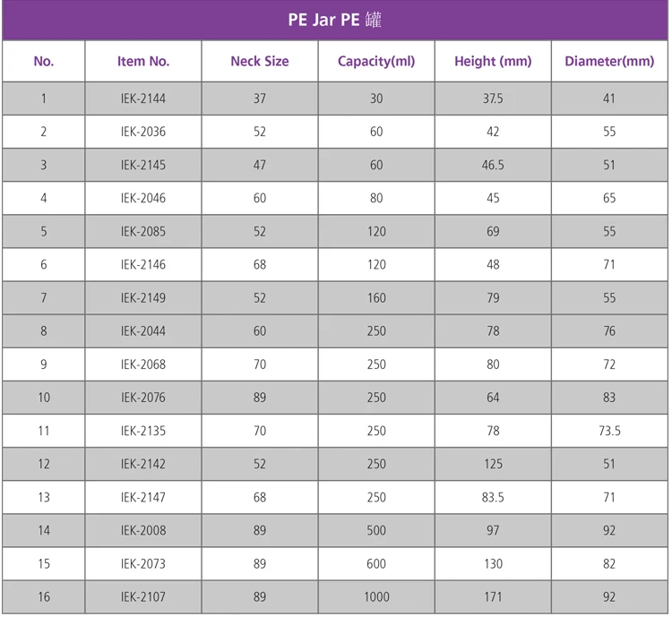Click the Height (mm) column header
The image size is (672, 625).
click(493, 62)
